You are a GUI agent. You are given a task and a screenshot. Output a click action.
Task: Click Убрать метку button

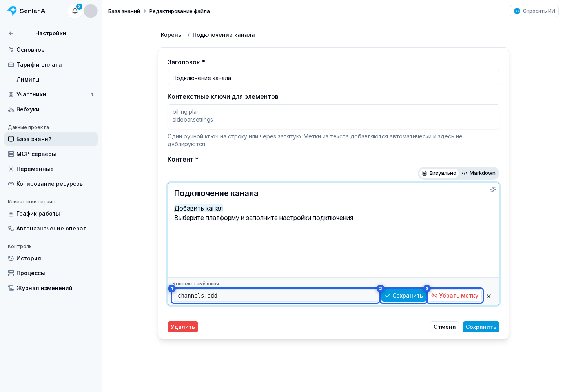click(455, 296)
